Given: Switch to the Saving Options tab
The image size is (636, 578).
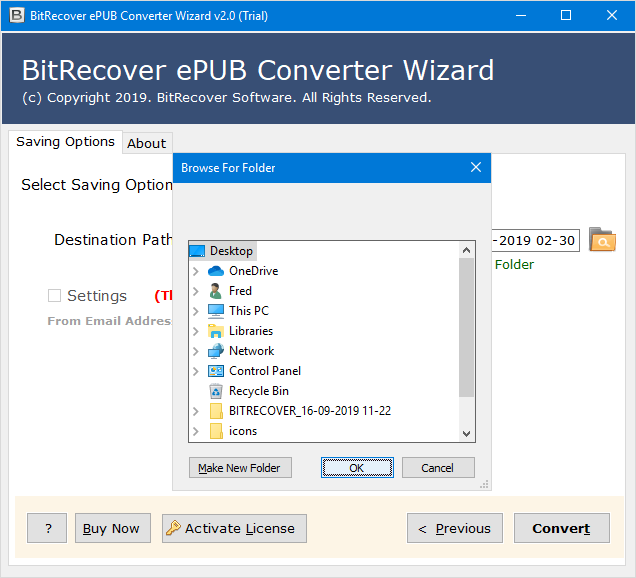Looking at the screenshot, I should click(x=65, y=142).
